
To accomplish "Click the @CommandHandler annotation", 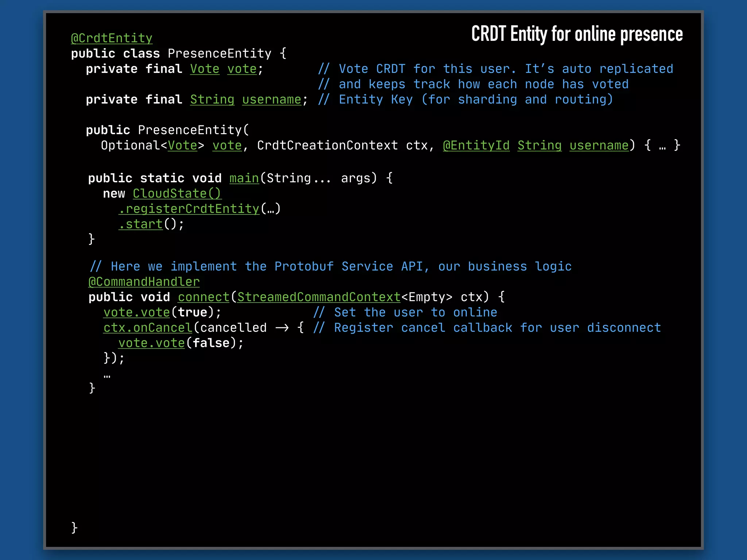I will pos(144,282).
